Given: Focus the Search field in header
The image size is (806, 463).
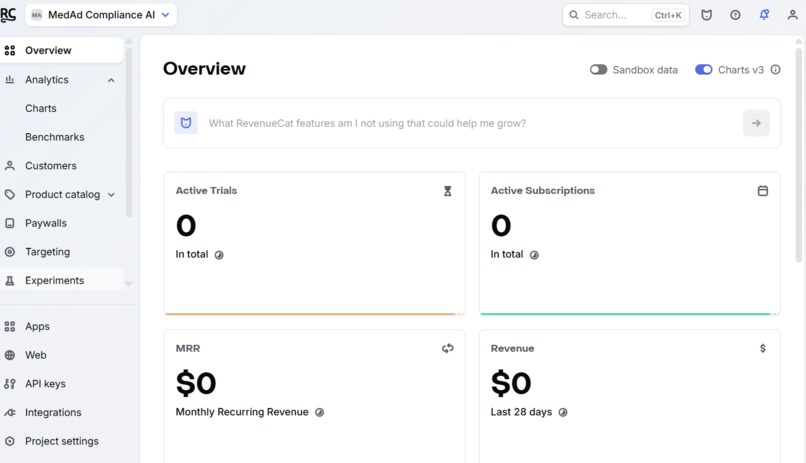Looking at the screenshot, I should 626,15.
